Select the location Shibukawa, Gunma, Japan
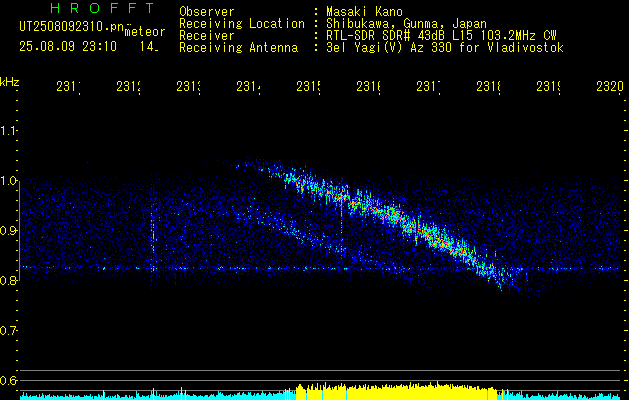Image resolution: width=629 pixels, height=400 pixels. click(x=406, y=24)
